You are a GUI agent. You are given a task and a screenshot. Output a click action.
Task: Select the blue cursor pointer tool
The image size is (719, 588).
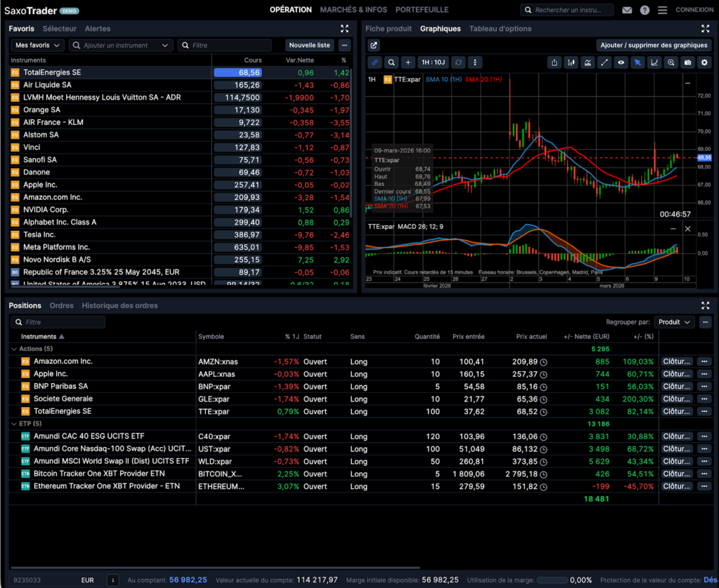tap(638, 62)
